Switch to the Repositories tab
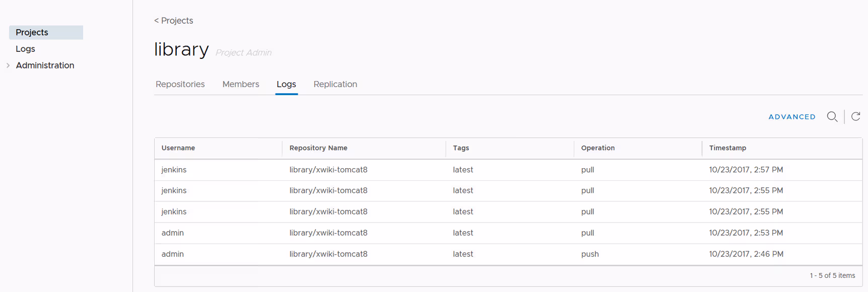Screen dimensions: 868x292 tap(180, 84)
